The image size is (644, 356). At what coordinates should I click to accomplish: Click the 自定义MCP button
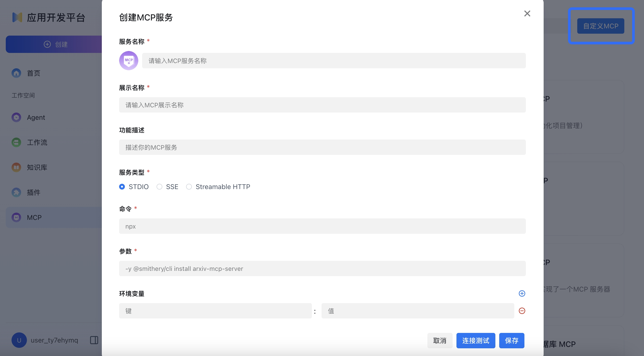(601, 26)
